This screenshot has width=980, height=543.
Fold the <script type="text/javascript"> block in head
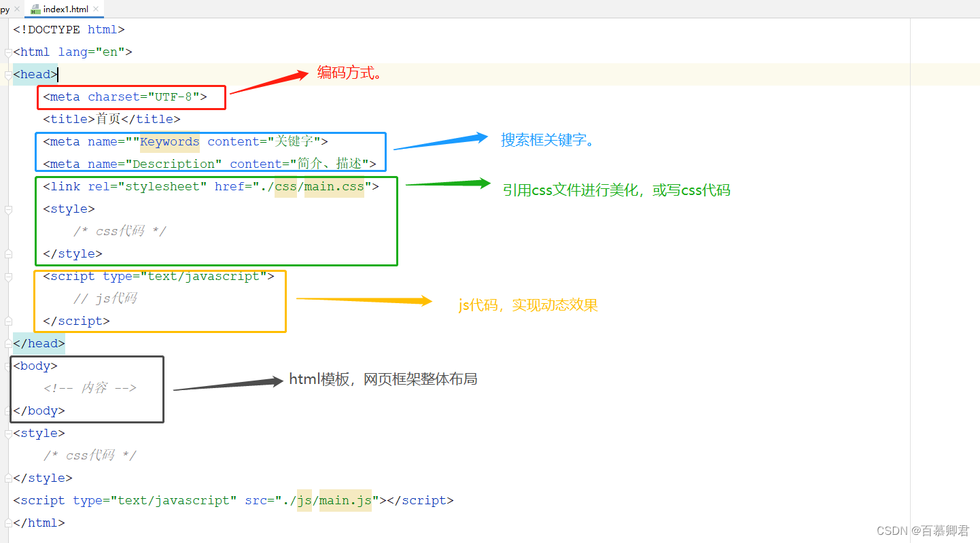[8, 277]
